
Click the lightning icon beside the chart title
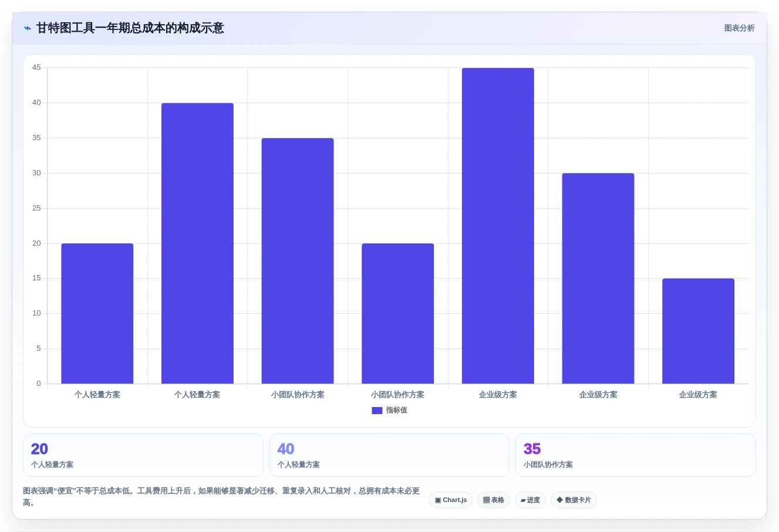coord(28,28)
